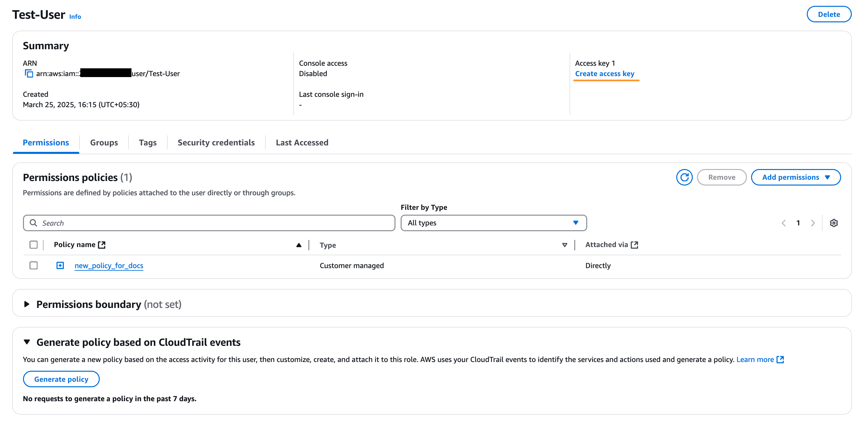Switch to the Security credentials tab
The image size is (868, 430).
(216, 142)
